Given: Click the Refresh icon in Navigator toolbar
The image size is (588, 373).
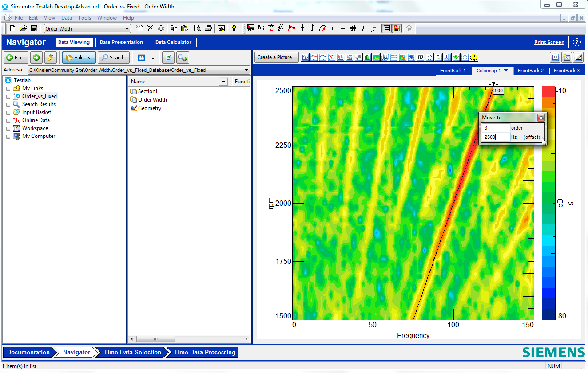Looking at the screenshot, I should pos(168,58).
